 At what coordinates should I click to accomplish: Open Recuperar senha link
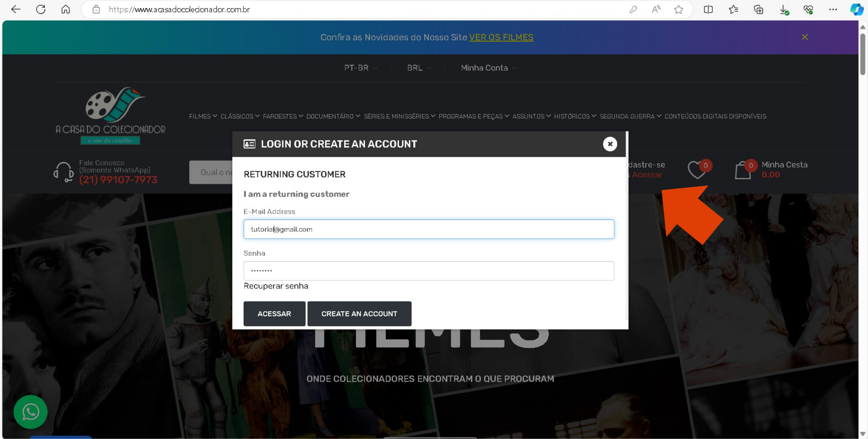tap(276, 286)
